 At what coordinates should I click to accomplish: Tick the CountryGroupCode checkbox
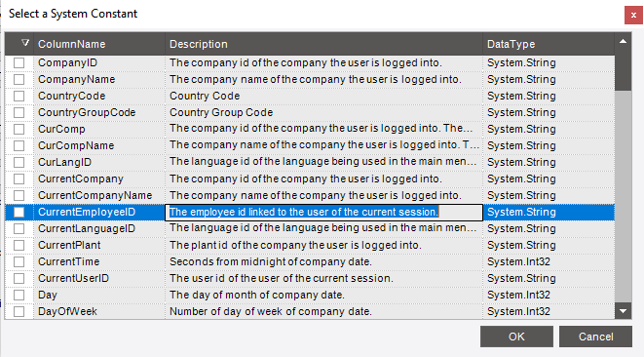19,113
